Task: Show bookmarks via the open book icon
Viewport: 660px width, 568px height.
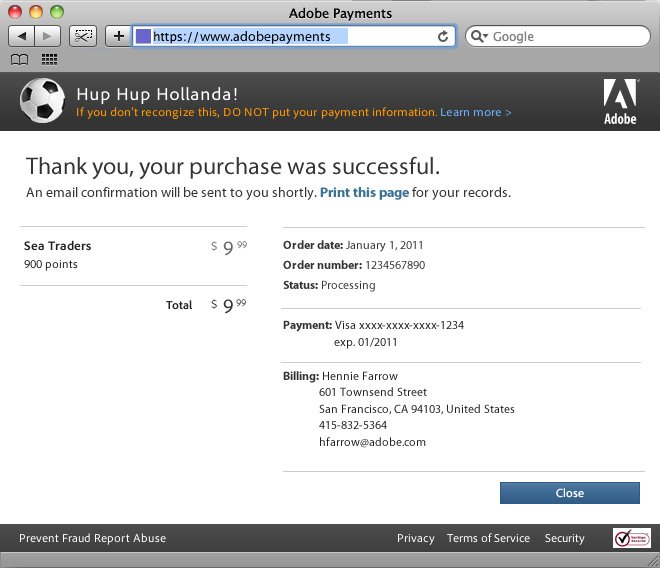Action: [x=19, y=60]
